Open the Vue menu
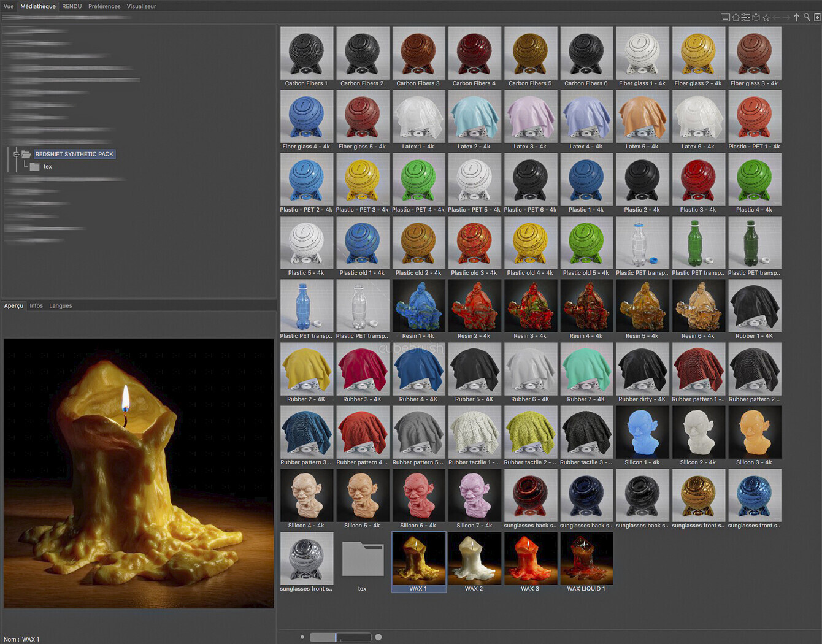 tap(9, 6)
